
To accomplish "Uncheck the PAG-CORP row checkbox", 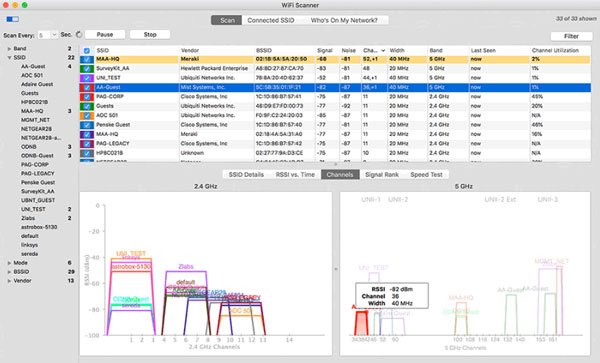I will pos(87,97).
